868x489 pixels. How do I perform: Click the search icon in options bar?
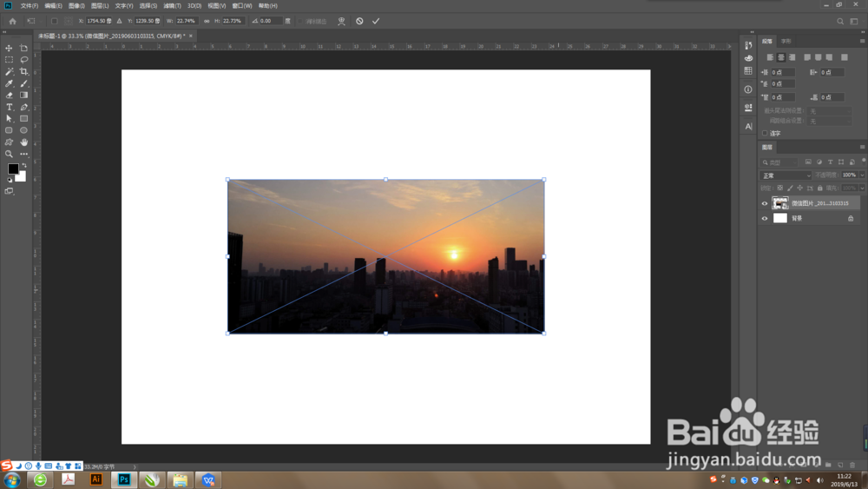(x=840, y=21)
